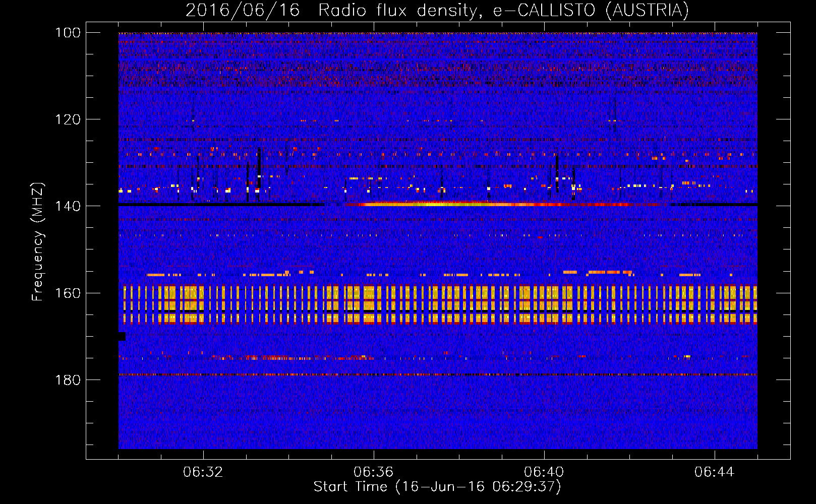Click the plot title '2016/06/16 Radio flux density'
Screen dimensions: 816x504
pos(437,10)
